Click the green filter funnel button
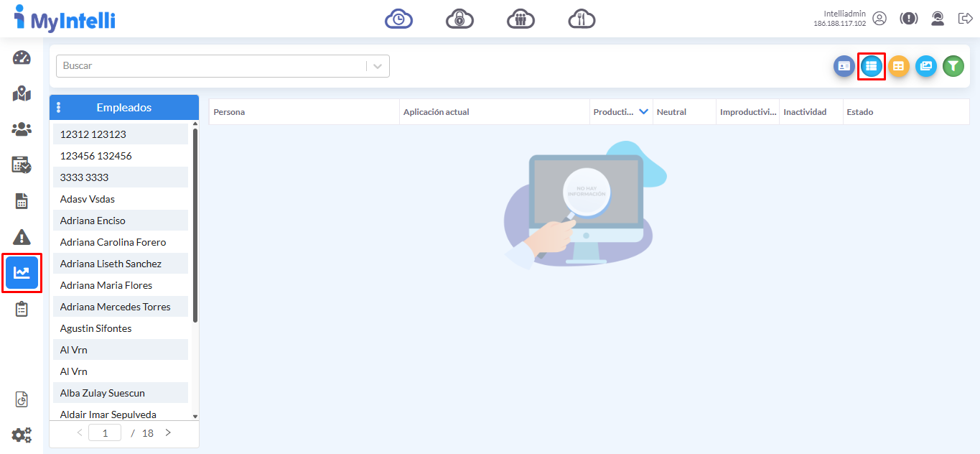Image resolution: width=980 pixels, height=454 pixels. pos(953,66)
